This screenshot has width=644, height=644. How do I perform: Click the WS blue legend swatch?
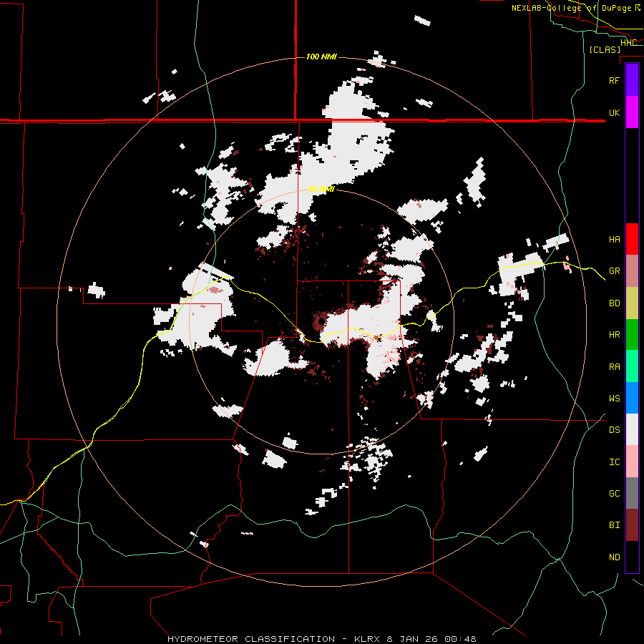point(632,398)
